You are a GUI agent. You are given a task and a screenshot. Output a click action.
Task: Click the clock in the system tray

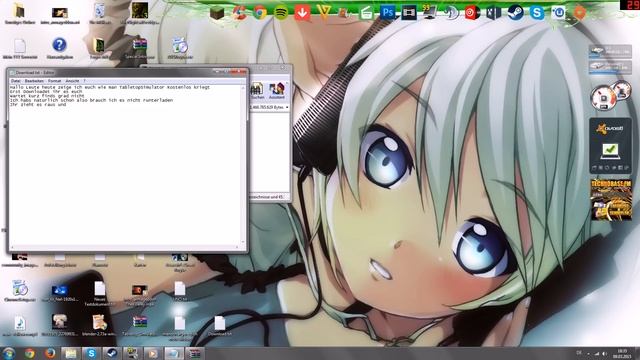(622, 353)
